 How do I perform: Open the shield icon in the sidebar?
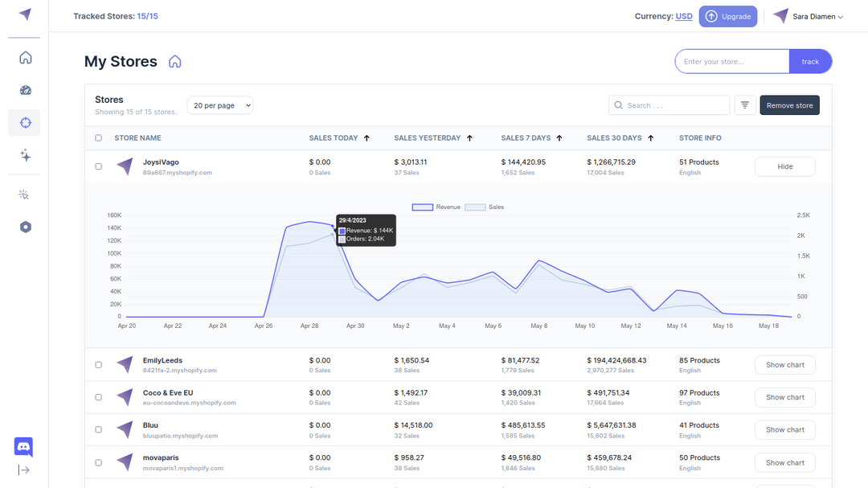[x=25, y=227]
